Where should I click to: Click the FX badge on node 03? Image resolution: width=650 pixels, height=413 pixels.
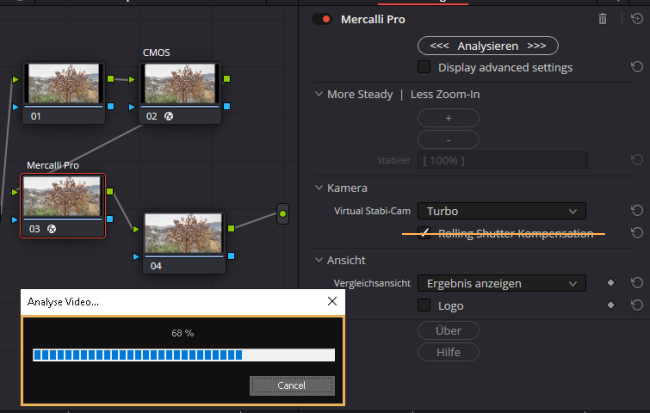52,228
